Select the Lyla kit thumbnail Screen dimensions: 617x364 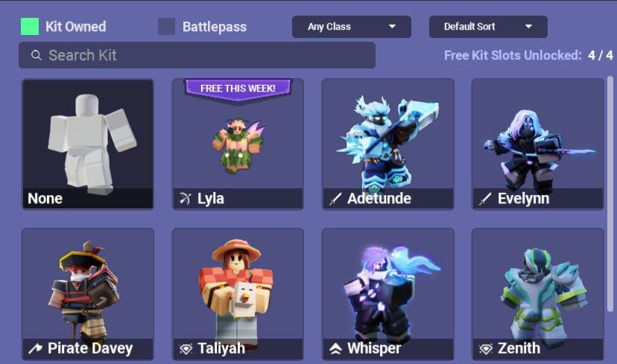click(238, 144)
